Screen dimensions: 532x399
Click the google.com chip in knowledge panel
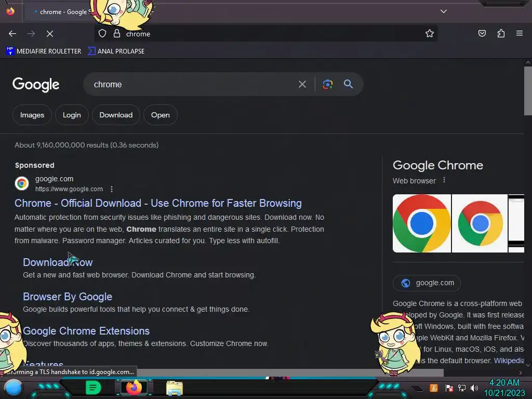pos(427,283)
